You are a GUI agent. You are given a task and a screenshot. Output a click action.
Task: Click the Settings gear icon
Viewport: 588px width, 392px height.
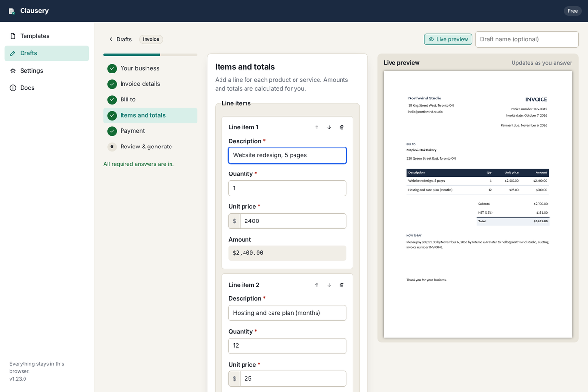pyautogui.click(x=13, y=71)
